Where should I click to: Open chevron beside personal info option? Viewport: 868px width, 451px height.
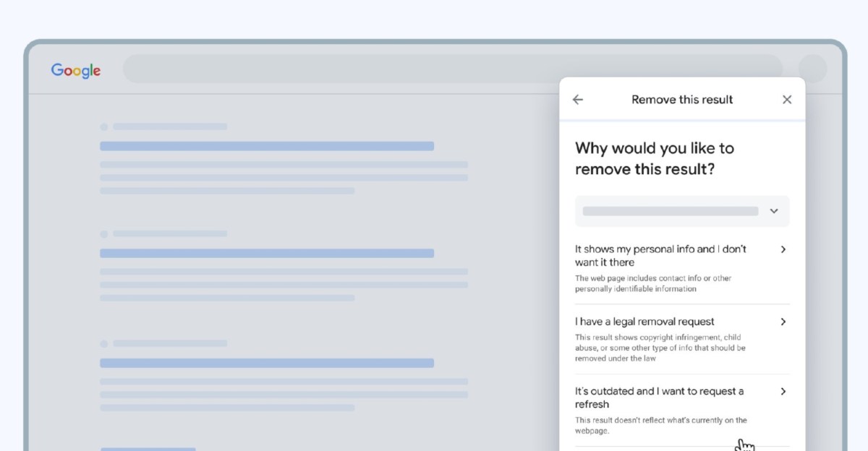pyautogui.click(x=783, y=249)
